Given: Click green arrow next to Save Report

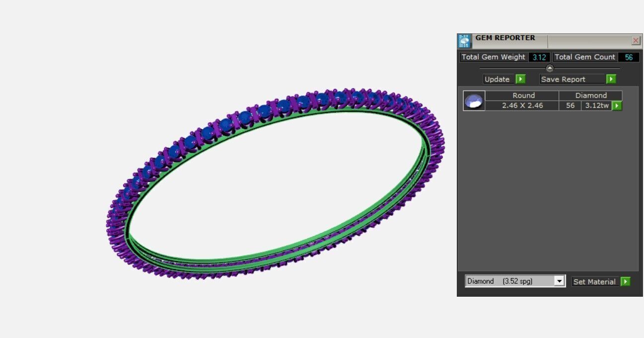Looking at the screenshot, I should pyautogui.click(x=611, y=79).
